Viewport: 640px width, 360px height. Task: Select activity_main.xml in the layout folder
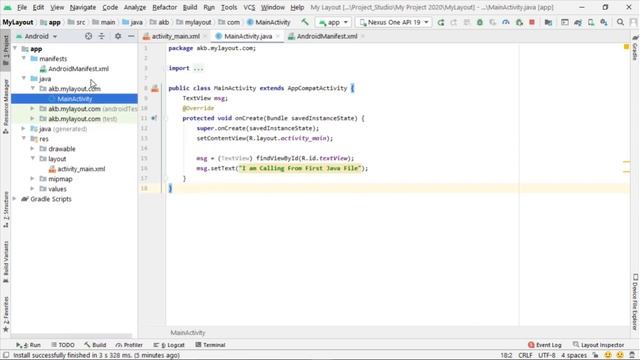pyautogui.click(x=77, y=169)
